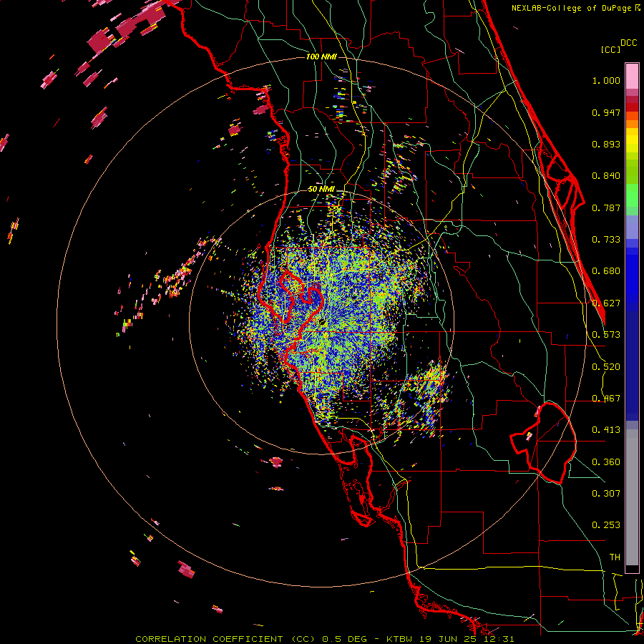Image resolution: width=644 pixels, height=644 pixels.
Task: Select the 0.680 scale value
Action: pyautogui.click(x=606, y=271)
